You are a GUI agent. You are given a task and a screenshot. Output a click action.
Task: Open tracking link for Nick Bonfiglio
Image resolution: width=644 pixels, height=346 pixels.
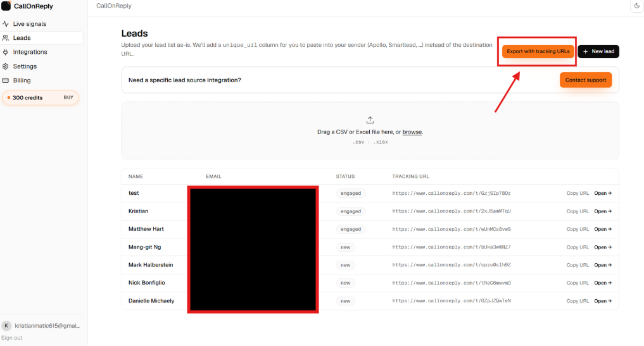click(x=603, y=283)
